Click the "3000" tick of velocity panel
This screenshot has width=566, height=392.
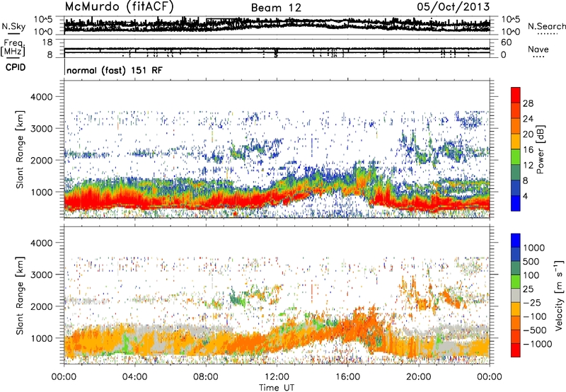pyautogui.click(x=42, y=275)
